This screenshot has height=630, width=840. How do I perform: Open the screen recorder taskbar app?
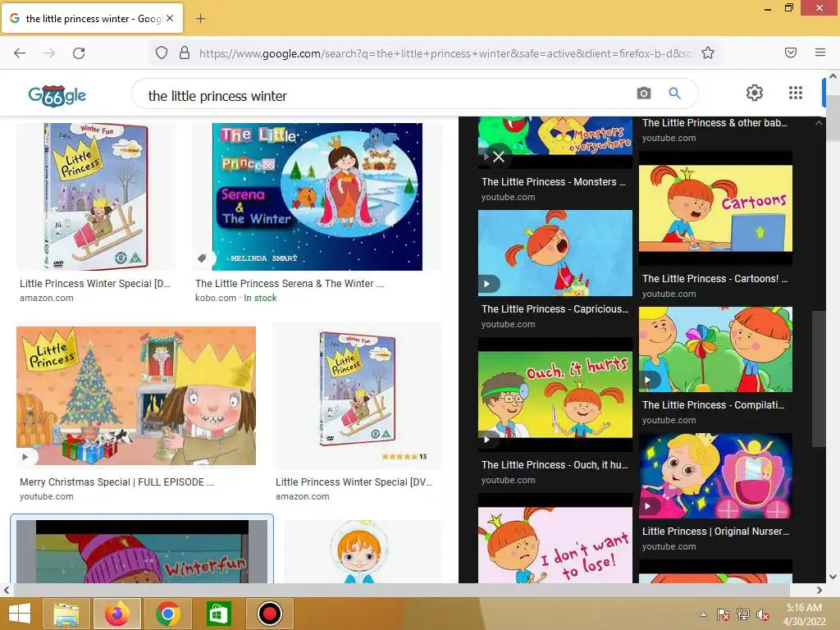[x=269, y=614]
